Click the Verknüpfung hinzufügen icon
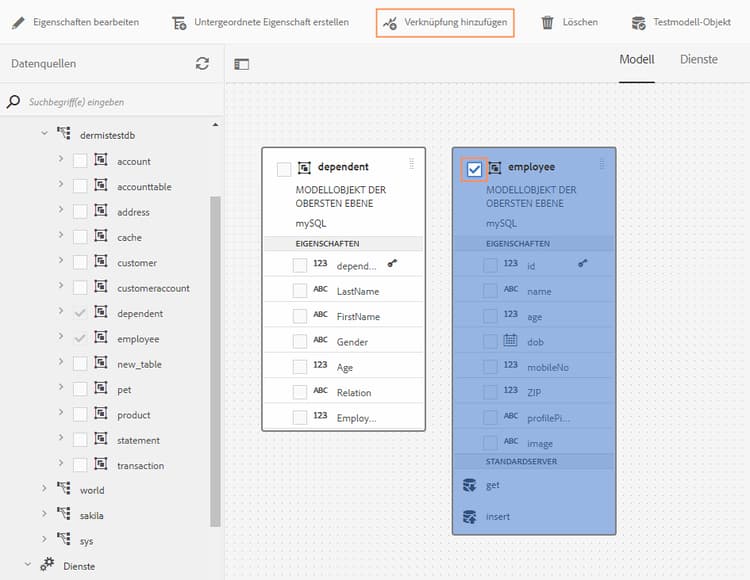 tap(390, 22)
